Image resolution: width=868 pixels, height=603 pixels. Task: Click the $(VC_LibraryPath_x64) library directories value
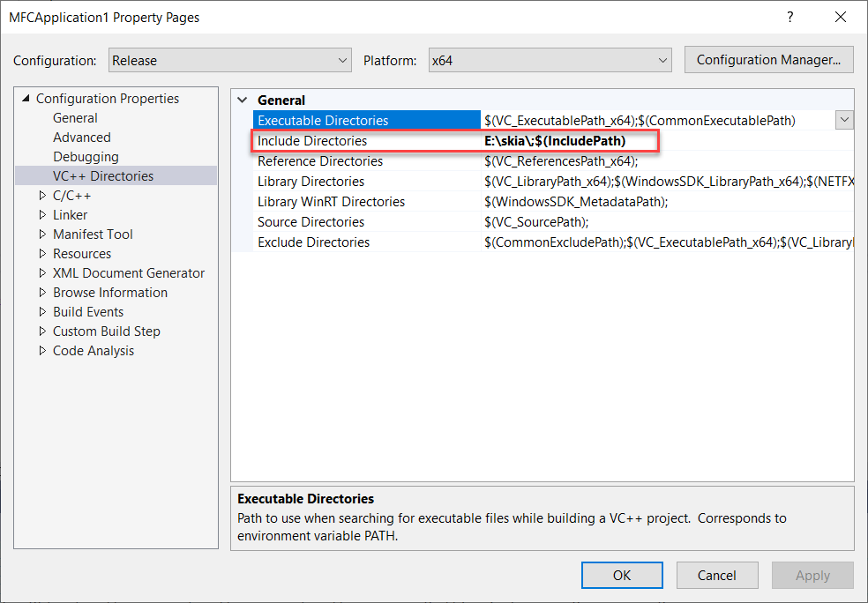668,182
